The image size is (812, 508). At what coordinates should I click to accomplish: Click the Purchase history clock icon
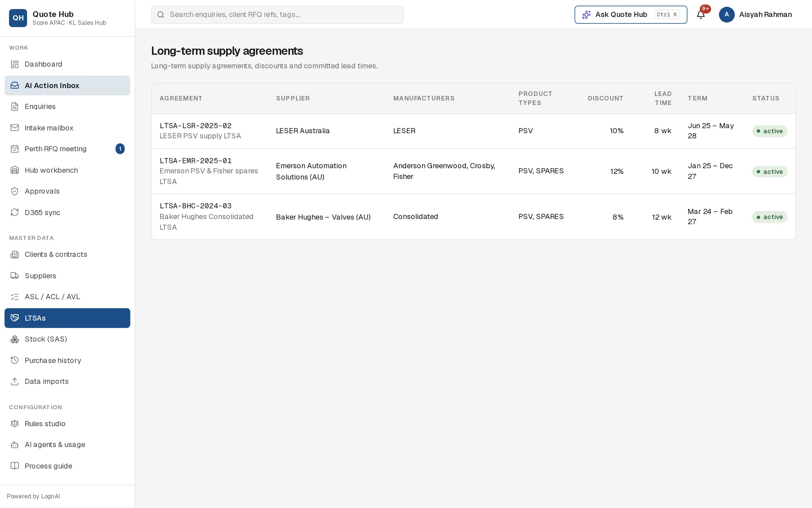pos(15,360)
